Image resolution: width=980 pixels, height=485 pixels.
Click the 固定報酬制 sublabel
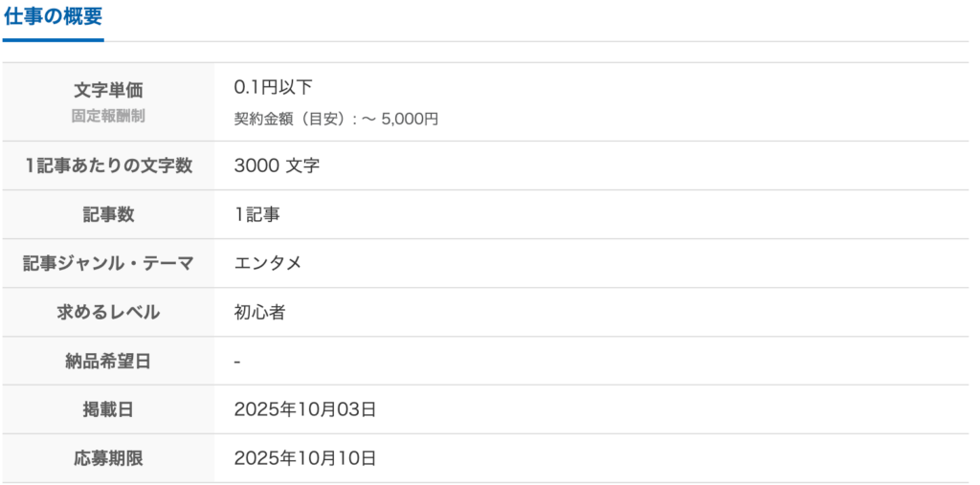108,116
